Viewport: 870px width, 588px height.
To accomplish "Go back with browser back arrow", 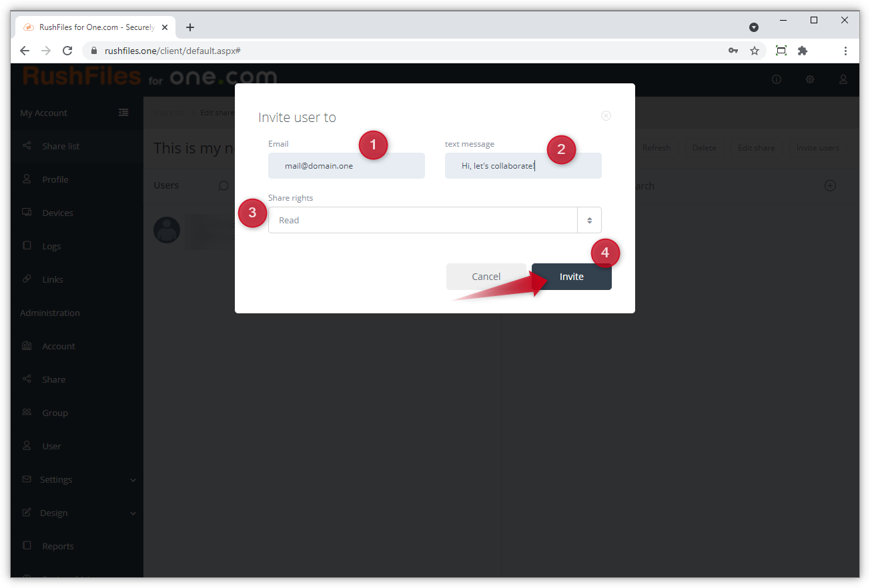I will click(25, 51).
